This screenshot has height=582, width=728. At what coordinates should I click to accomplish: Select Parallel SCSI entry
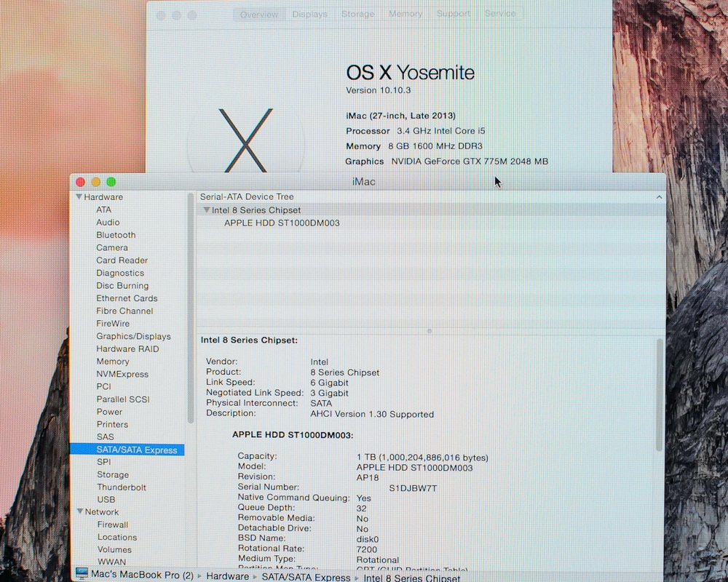122,399
